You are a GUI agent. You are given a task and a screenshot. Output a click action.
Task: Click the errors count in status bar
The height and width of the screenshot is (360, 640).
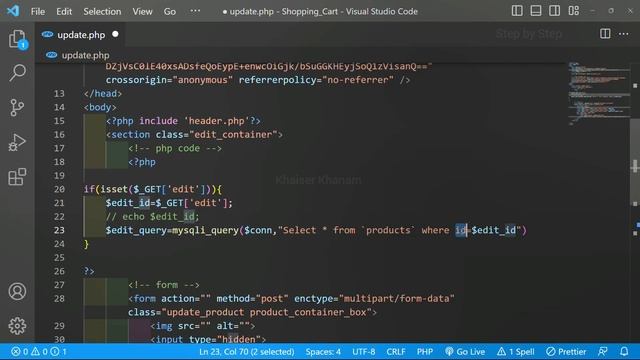point(20,351)
